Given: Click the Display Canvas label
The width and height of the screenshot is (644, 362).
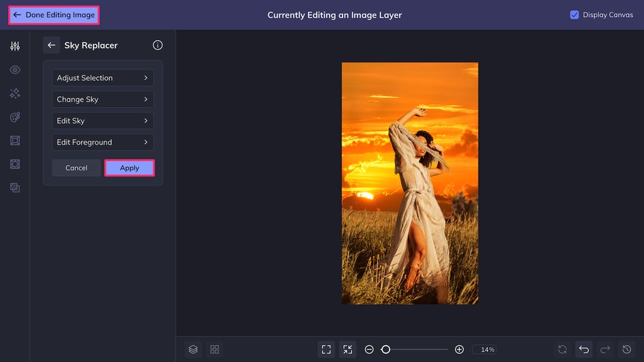Looking at the screenshot, I should click(x=608, y=15).
